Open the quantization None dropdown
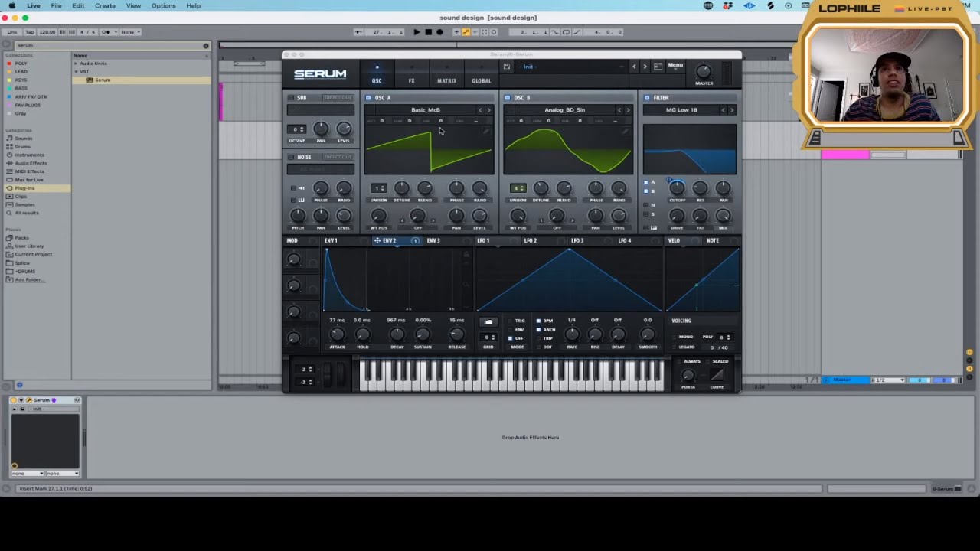The image size is (980, 551). point(129,32)
